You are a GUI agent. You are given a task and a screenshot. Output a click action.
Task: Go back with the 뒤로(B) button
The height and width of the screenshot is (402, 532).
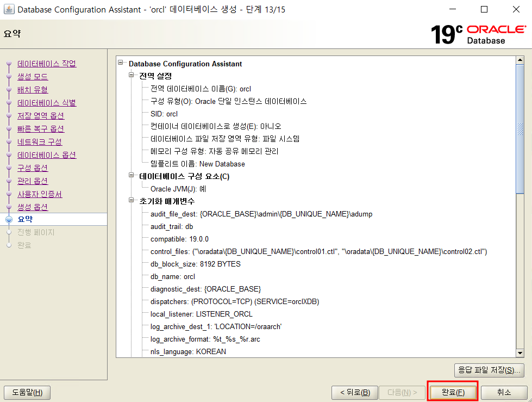point(354,393)
